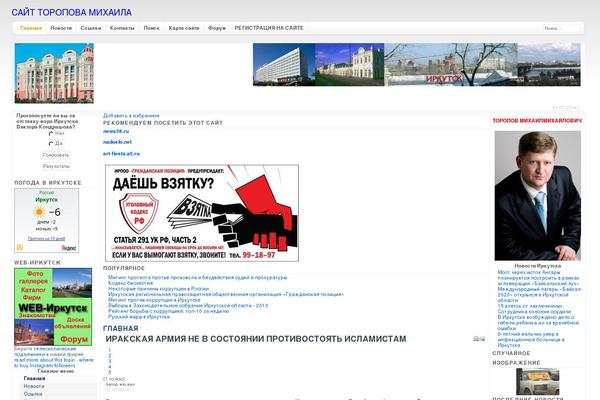The image size is (600, 400).
Task: Click the "Торопов Михаил Михайлович" red heading
Action: pyautogui.click(x=537, y=121)
